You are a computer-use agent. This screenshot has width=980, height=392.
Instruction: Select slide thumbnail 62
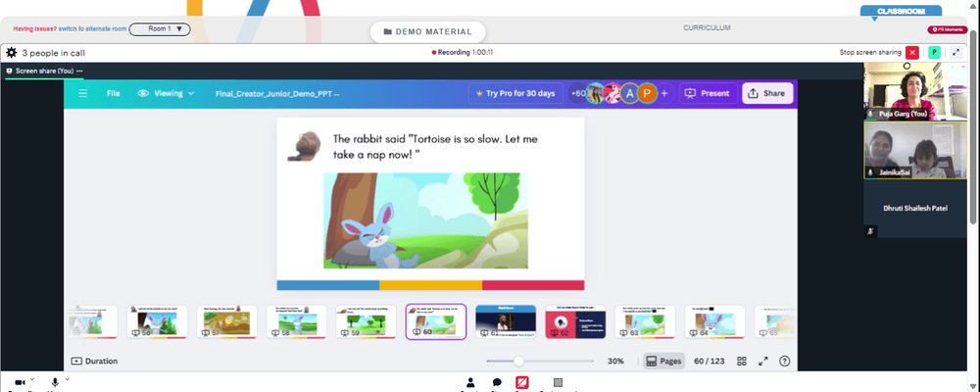(575, 322)
